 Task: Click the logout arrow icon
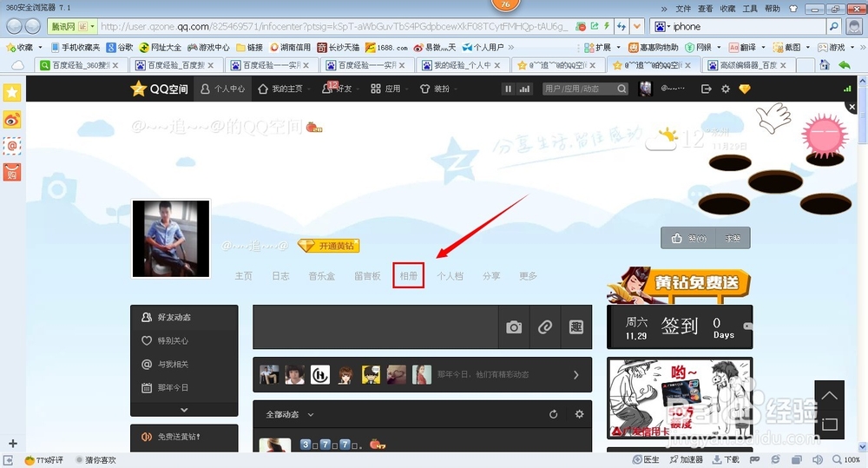click(706, 89)
